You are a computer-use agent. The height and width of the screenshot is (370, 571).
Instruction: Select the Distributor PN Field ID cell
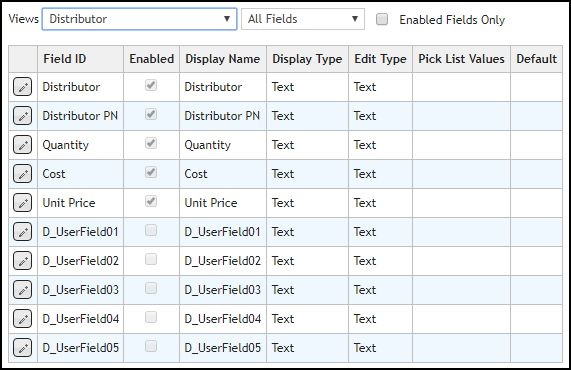point(80,116)
